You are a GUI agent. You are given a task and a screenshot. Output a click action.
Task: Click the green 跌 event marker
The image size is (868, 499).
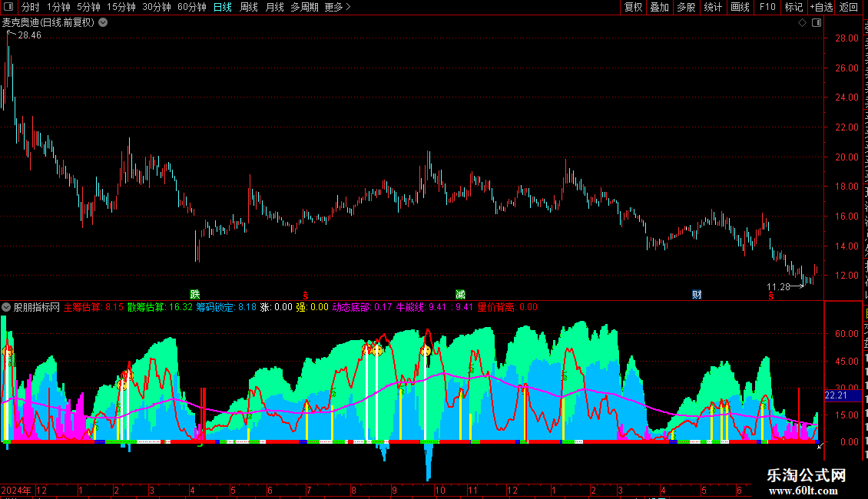click(195, 294)
